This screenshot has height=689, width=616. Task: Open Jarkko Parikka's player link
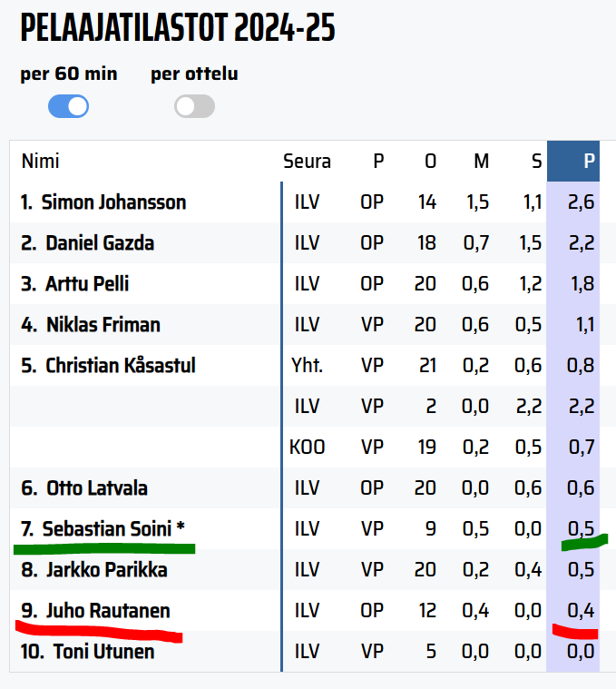click(x=106, y=570)
